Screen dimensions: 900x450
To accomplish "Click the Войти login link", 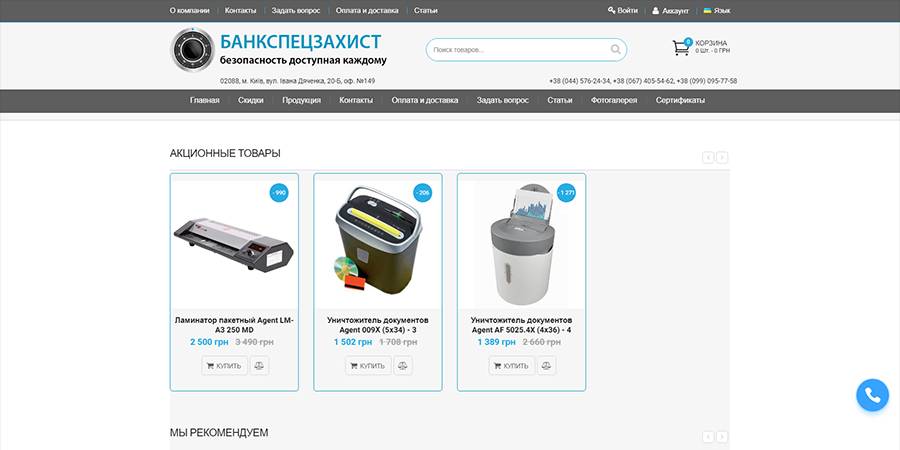I will [x=623, y=10].
